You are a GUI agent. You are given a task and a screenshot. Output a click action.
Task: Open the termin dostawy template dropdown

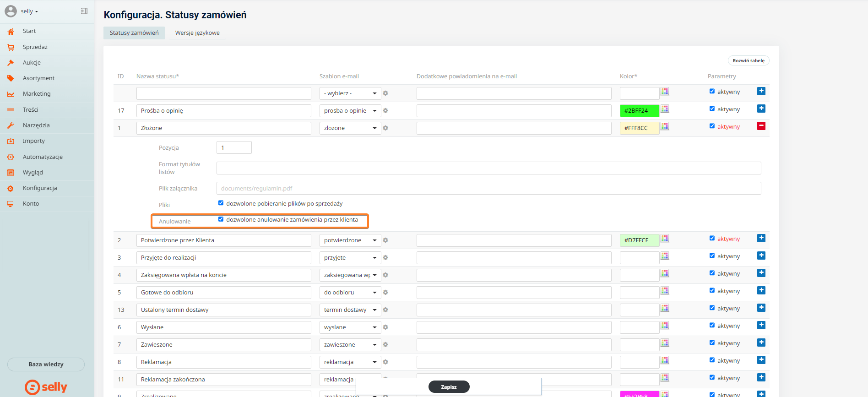click(x=350, y=310)
